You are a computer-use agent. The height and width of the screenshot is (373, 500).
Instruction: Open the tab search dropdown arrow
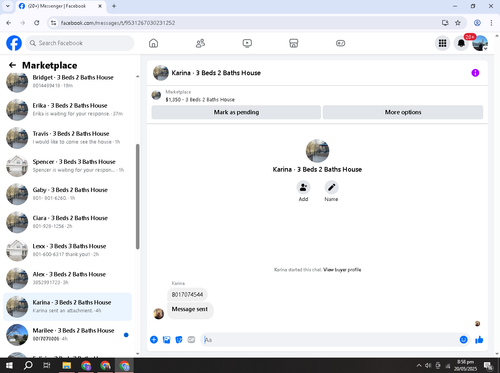[7, 6]
